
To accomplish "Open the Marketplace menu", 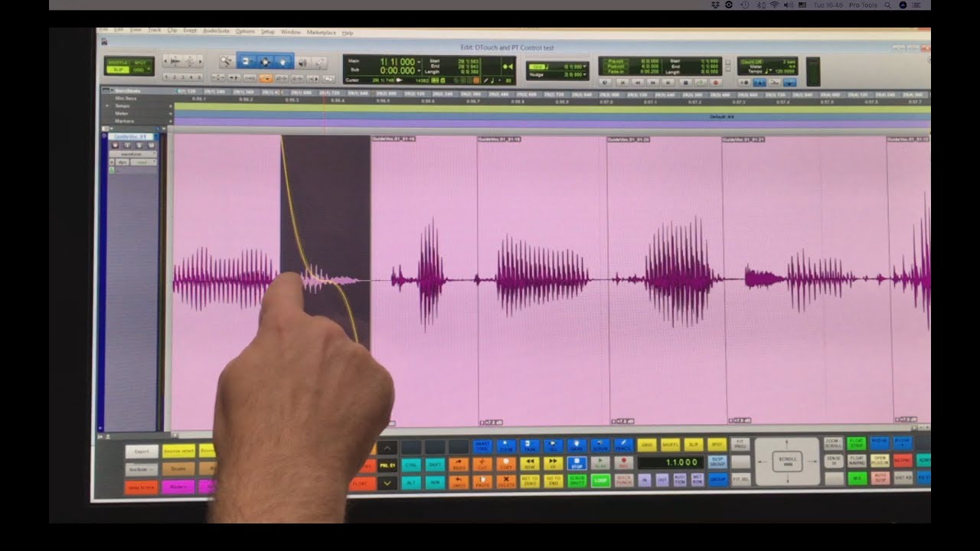I will 322,32.
